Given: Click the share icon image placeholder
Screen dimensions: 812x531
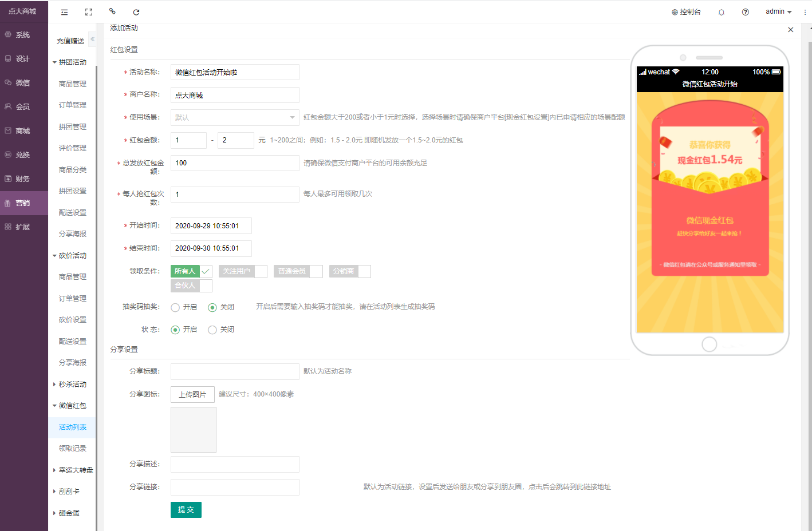Looking at the screenshot, I should click(x=194, y=430).
